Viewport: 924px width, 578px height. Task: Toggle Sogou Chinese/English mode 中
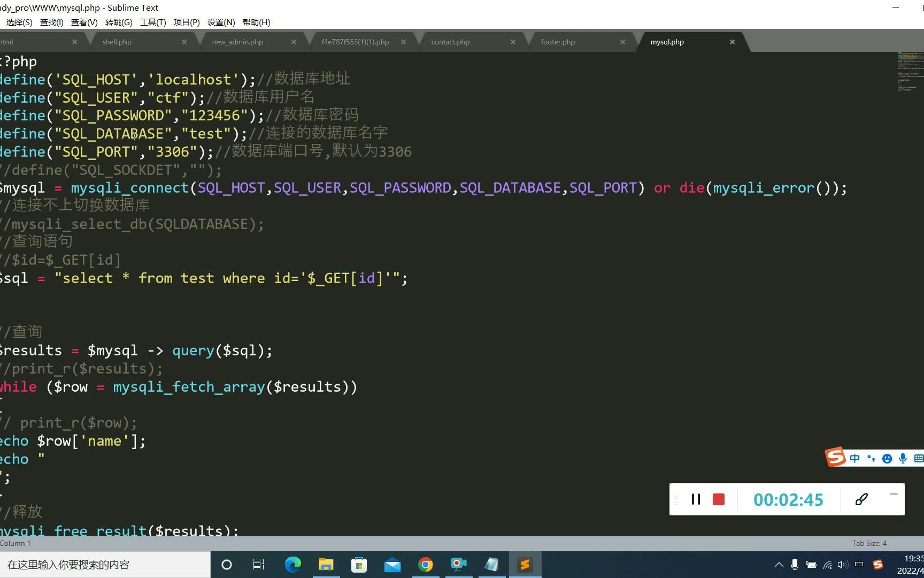[854, 459]
